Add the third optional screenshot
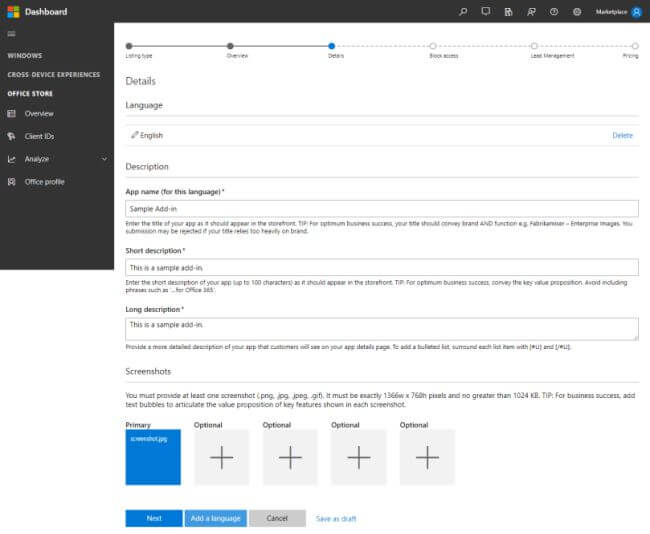Screen dimensions: 650x534 tap(359, 457)
